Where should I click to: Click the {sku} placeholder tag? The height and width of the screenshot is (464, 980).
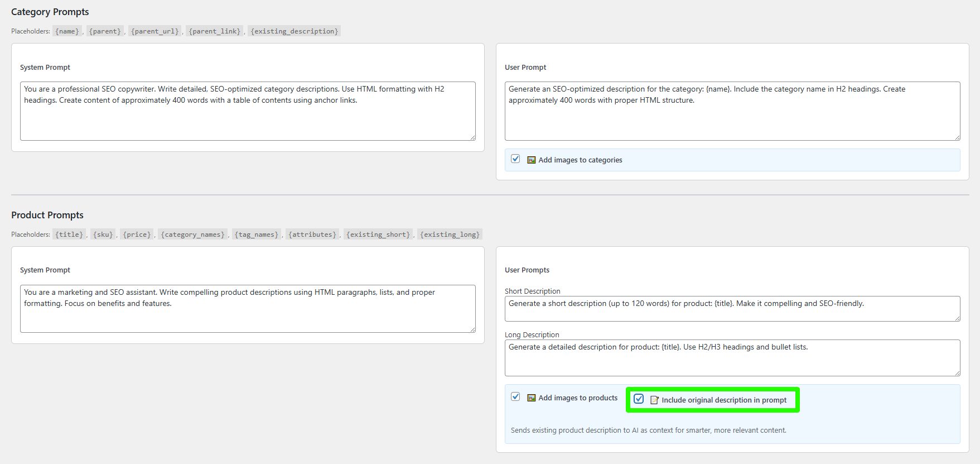[x=103, y=235]
